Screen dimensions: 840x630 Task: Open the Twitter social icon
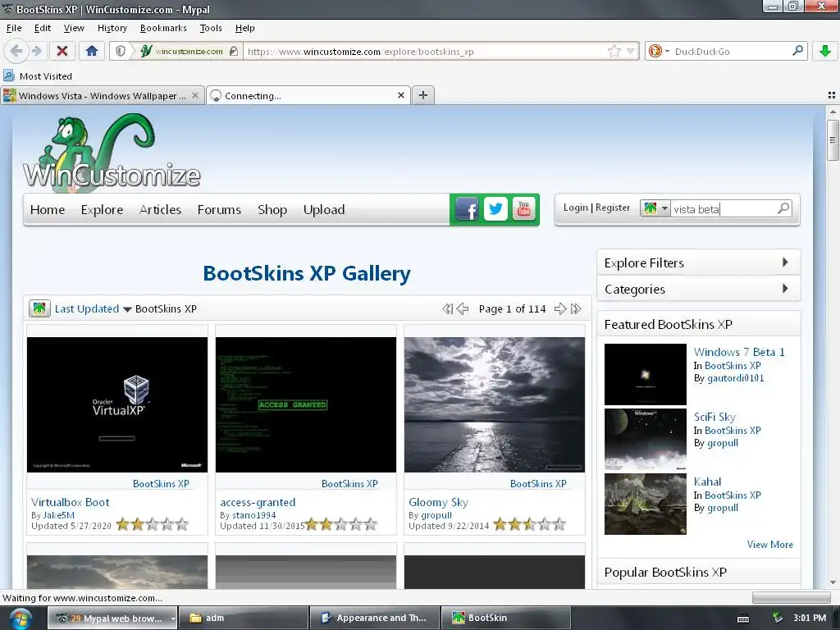coord(495,209)
